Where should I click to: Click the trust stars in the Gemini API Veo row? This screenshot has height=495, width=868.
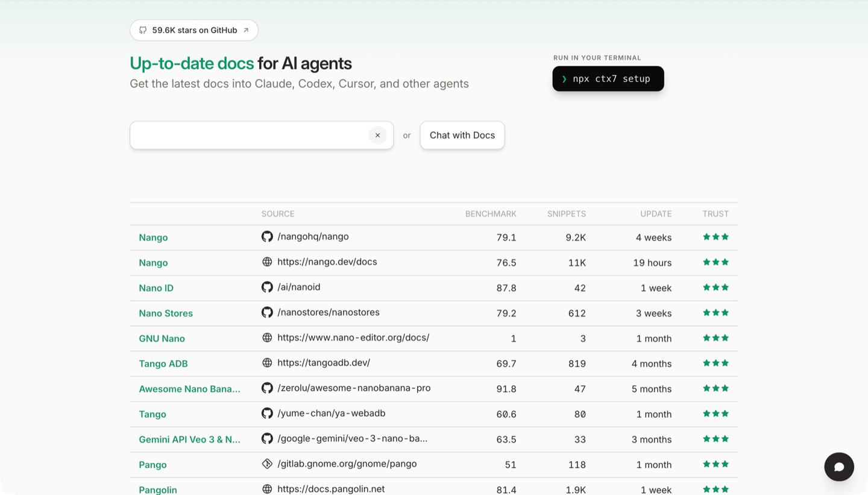715,440
